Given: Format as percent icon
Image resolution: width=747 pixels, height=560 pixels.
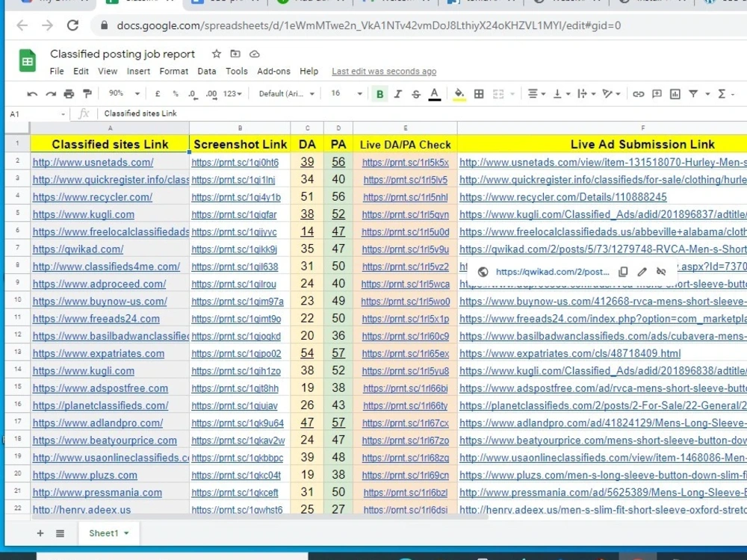Looking at the screenshot, I should coord(176,94).
